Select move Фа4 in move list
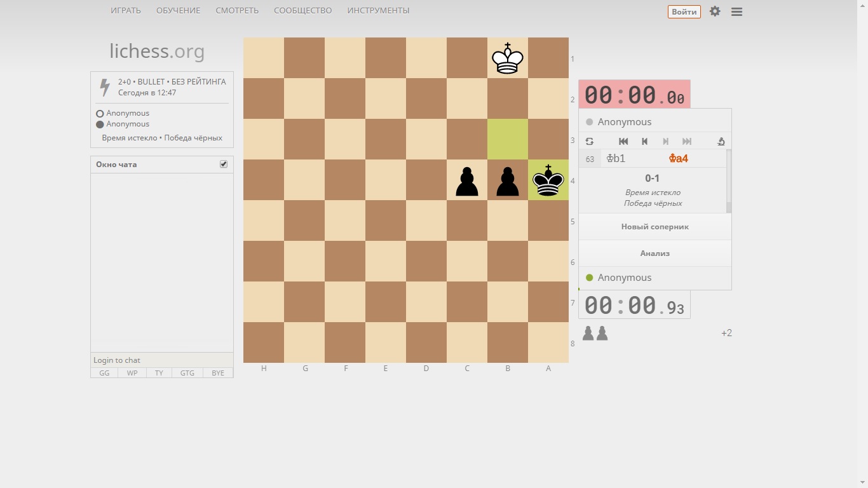The image size is (868, 488). tap(678, 159)
